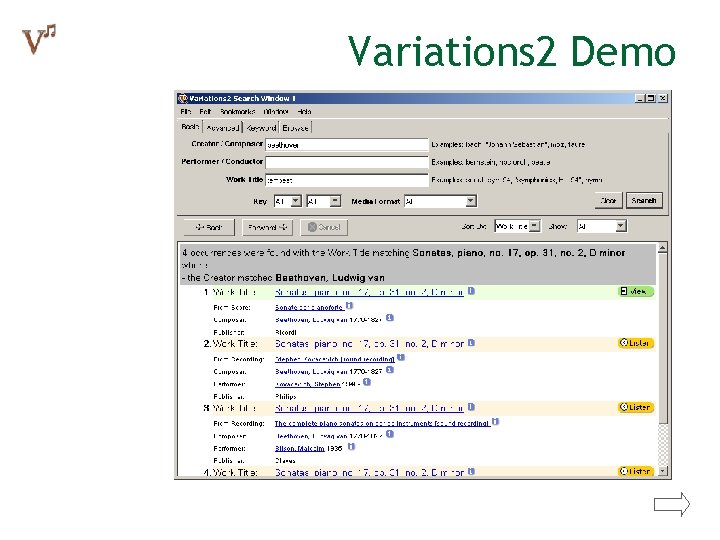Open the first Key dropdown
720x540 pixels.
[287, 201]
